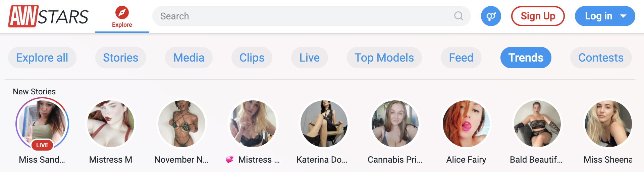
Task: Expand the Log in dropdown arrow
Action: (x=623, y=16)
